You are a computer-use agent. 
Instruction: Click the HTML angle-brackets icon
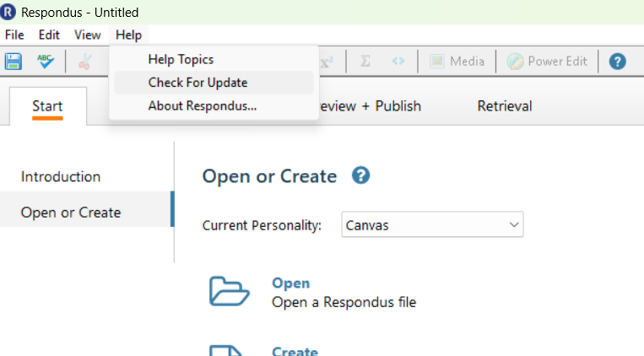tap(398, 62)
